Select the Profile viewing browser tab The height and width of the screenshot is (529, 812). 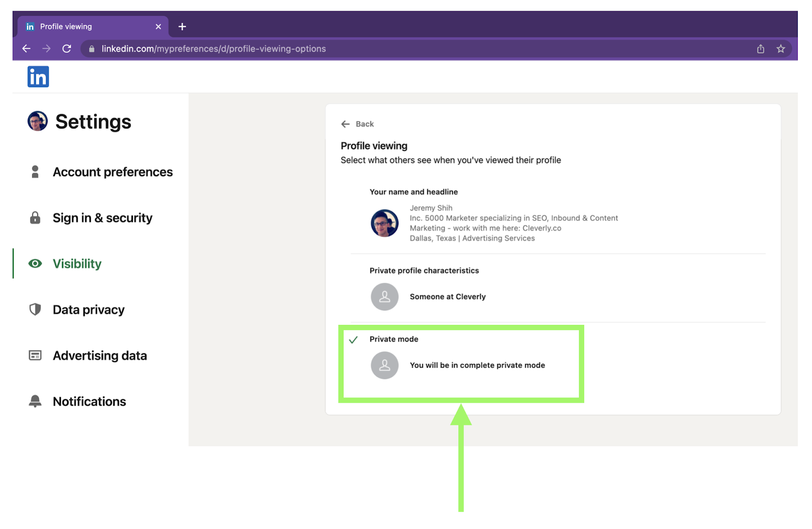[93, 26]
